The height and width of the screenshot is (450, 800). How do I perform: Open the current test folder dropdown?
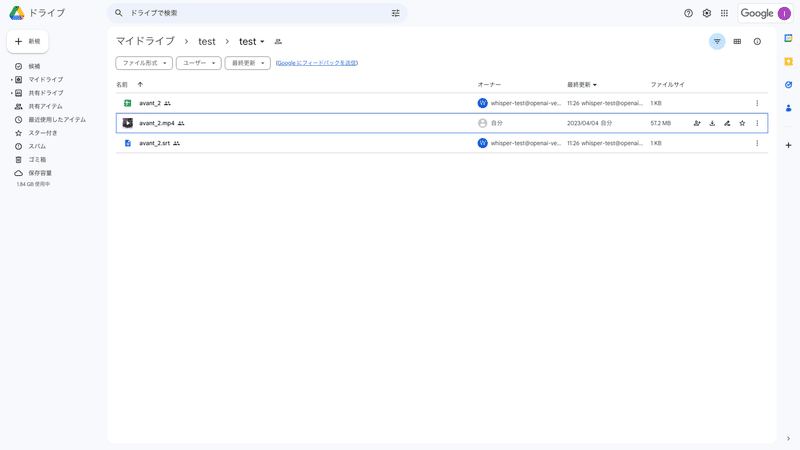click(x=252, y=41)
